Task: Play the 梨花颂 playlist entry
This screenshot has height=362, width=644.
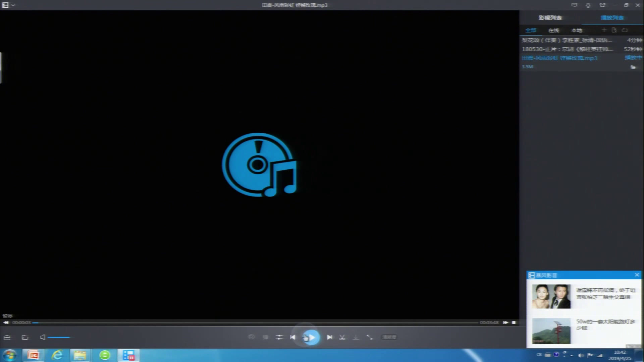Action: pos(567,40)
